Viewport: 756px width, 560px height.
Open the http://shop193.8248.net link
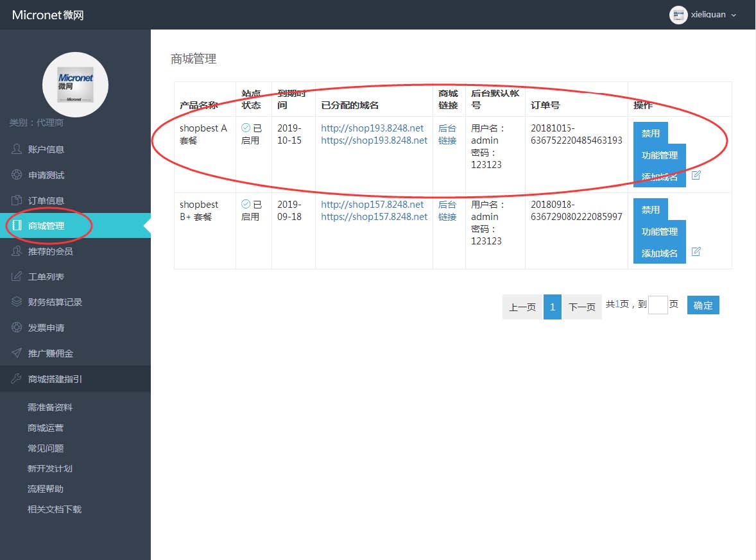pyautogui.click(x=372, y=128)
